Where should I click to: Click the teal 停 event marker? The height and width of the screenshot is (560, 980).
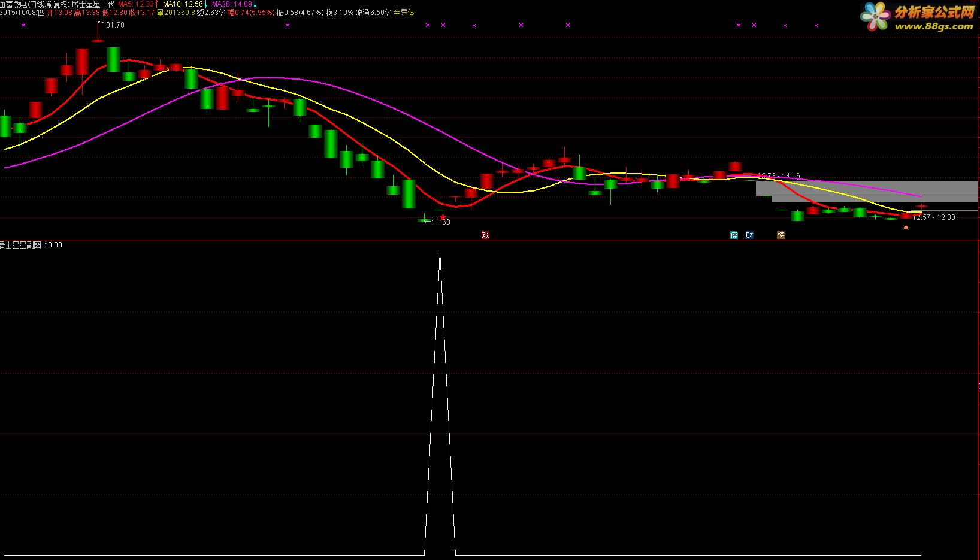click(x=734, y=235)
